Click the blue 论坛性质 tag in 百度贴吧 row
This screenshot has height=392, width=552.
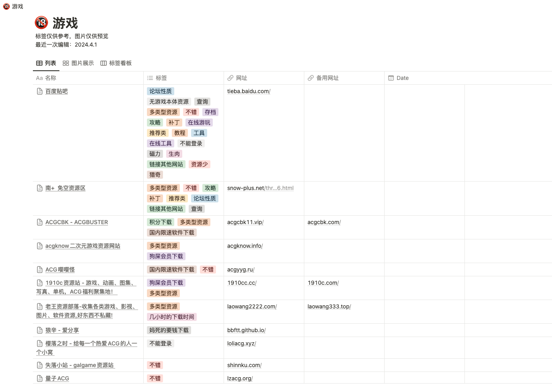click(x=161, y=92)
